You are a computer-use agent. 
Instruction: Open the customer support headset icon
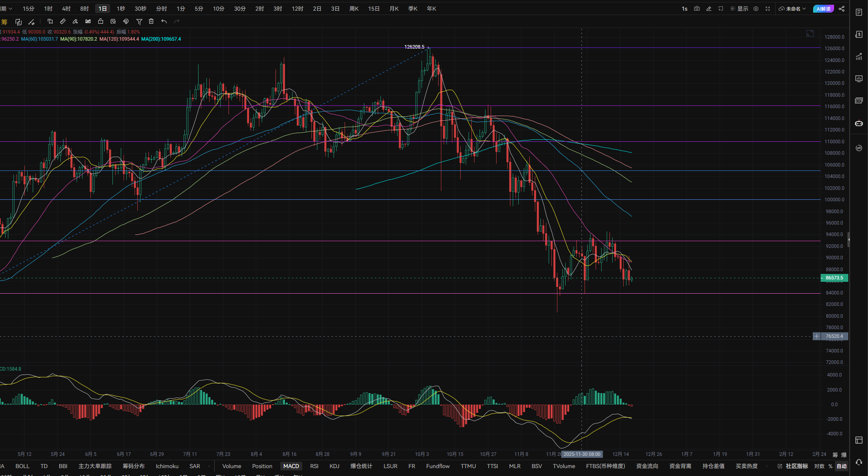click(859, 462)
